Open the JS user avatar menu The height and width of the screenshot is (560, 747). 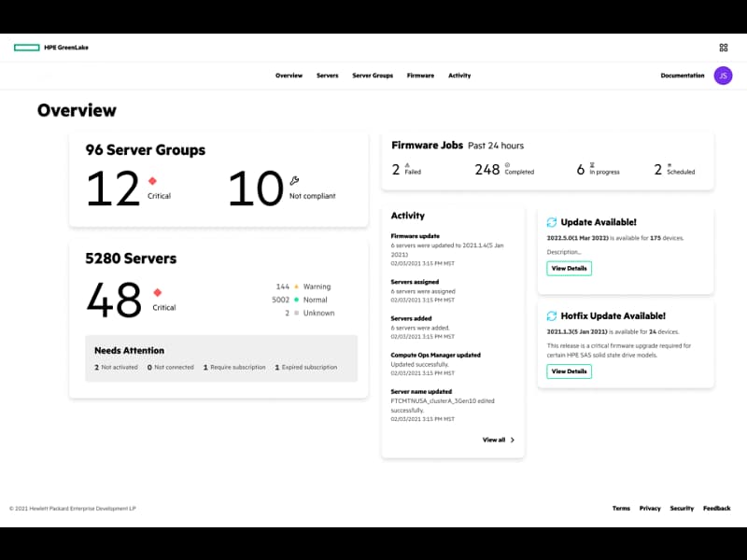723,76
